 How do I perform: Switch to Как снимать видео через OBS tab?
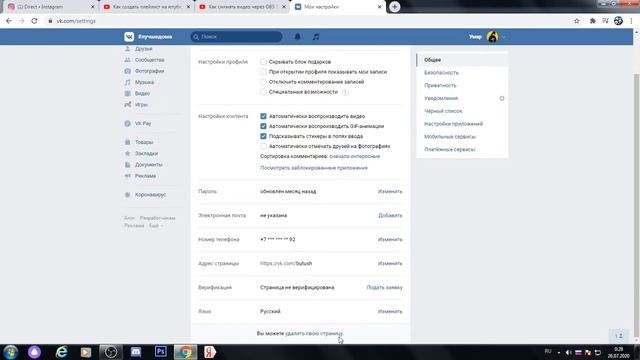(x=242, y=7)
